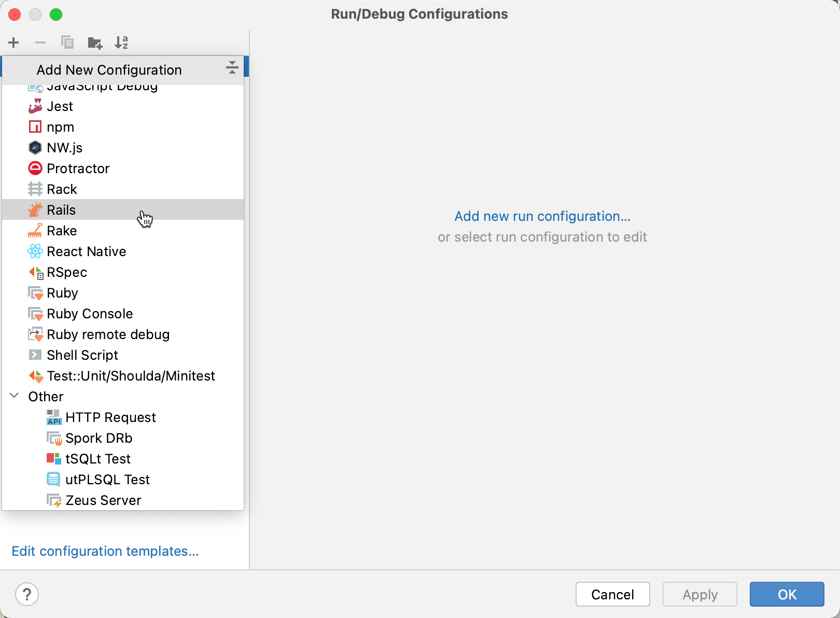Select the React Native configuration type

[86, 251]
